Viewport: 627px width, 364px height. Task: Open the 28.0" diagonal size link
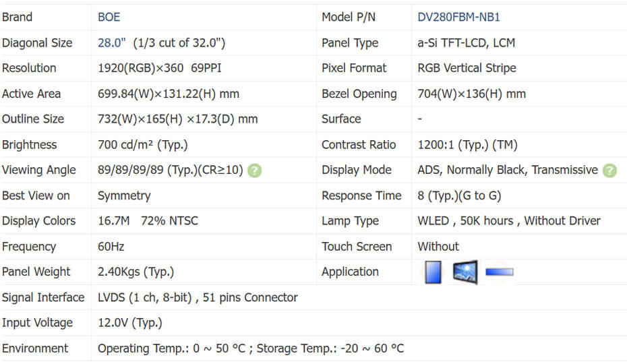pos(112,42)
